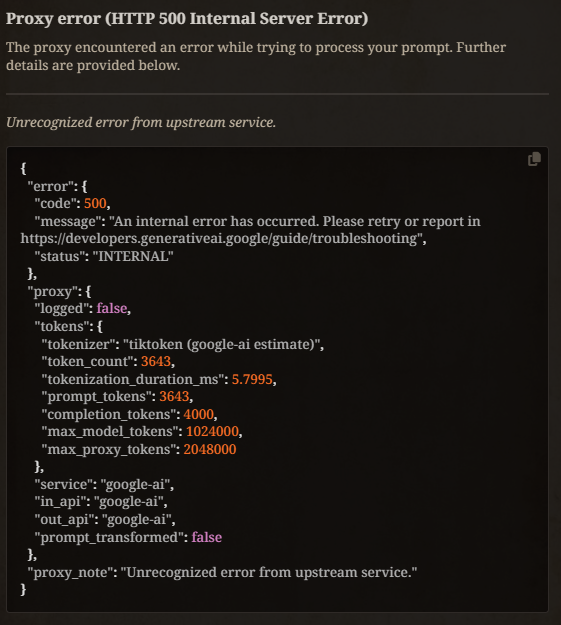The width and height of the screenshot is (561, 625).
Task: Click the max_model_tokens value 1024000
Action: 212,431
